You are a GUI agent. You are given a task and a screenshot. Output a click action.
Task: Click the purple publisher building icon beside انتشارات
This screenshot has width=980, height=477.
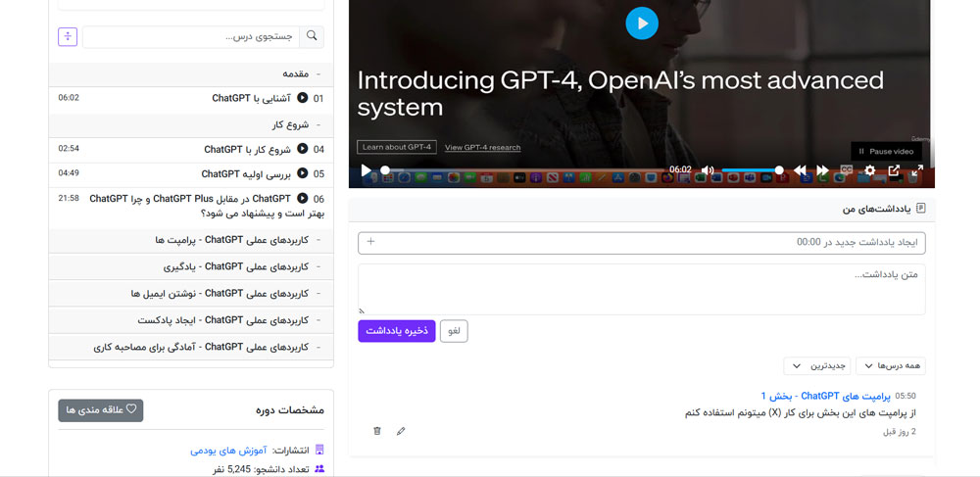[x=319, y=450]
